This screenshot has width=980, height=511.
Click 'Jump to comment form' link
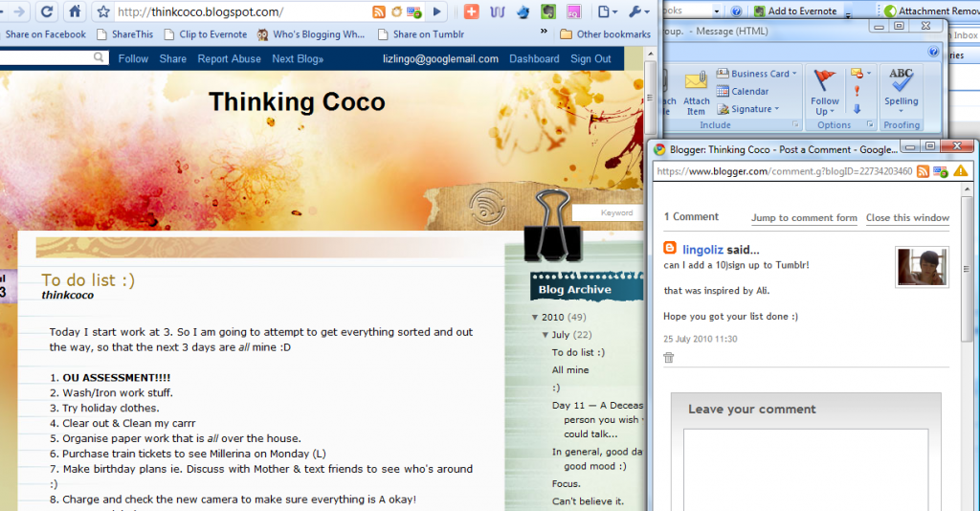click(x=804, y=218)
